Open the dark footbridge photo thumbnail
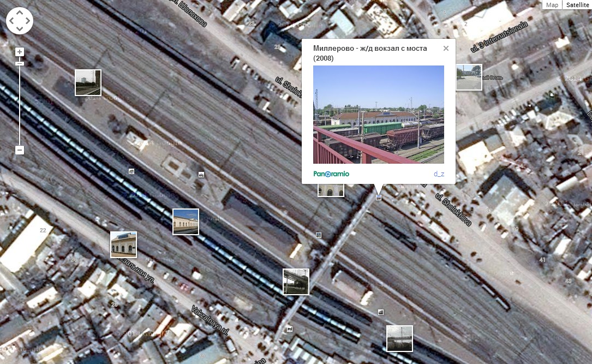The width and height of the screenshot is (592, 364). 296,282
